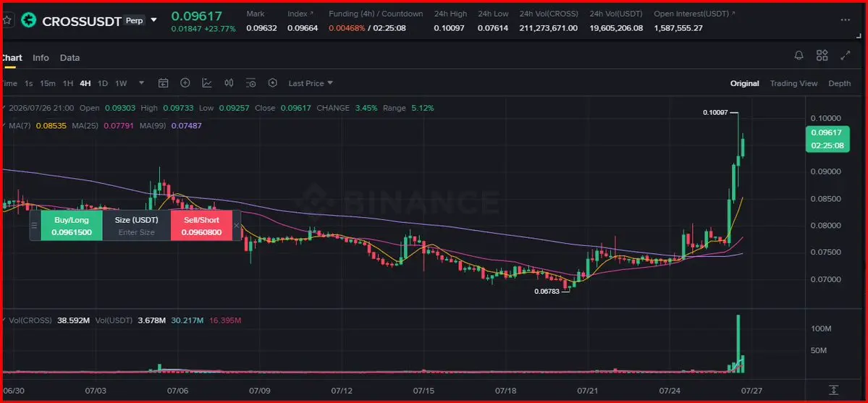Open the Last Price dropdown
Screen dimensions: 868x403
click(311, 83)
